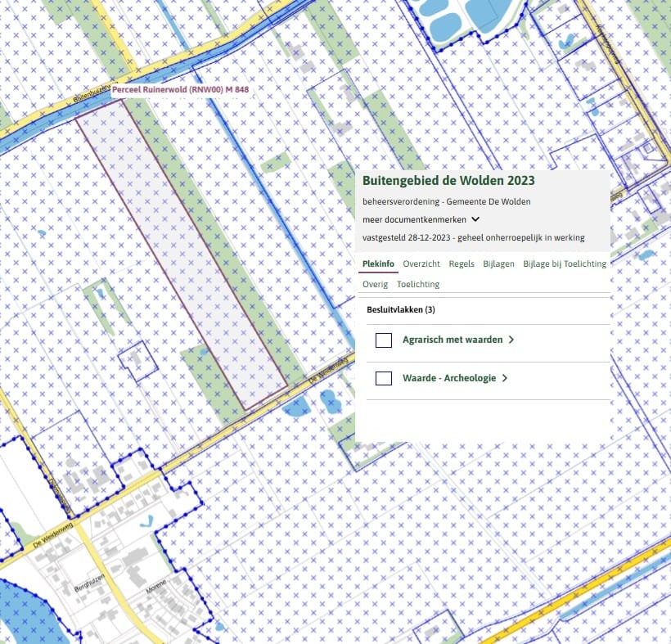
Task: Open the Bijlage bij Toelichting tab
Action: click(x=565, y=264)
